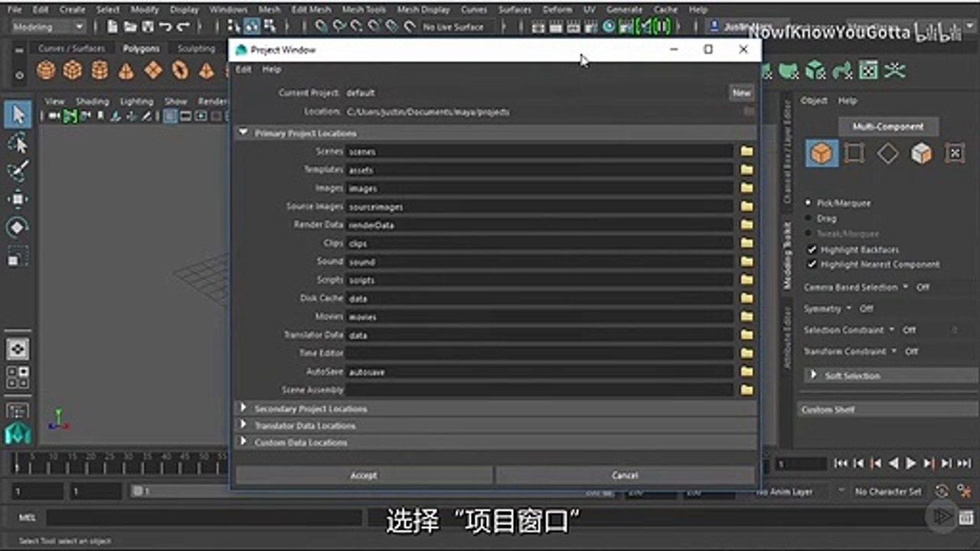Switch to the Sculpting shelf tab
This screenshot has height=551, width=980.
(x=196, y=48)
